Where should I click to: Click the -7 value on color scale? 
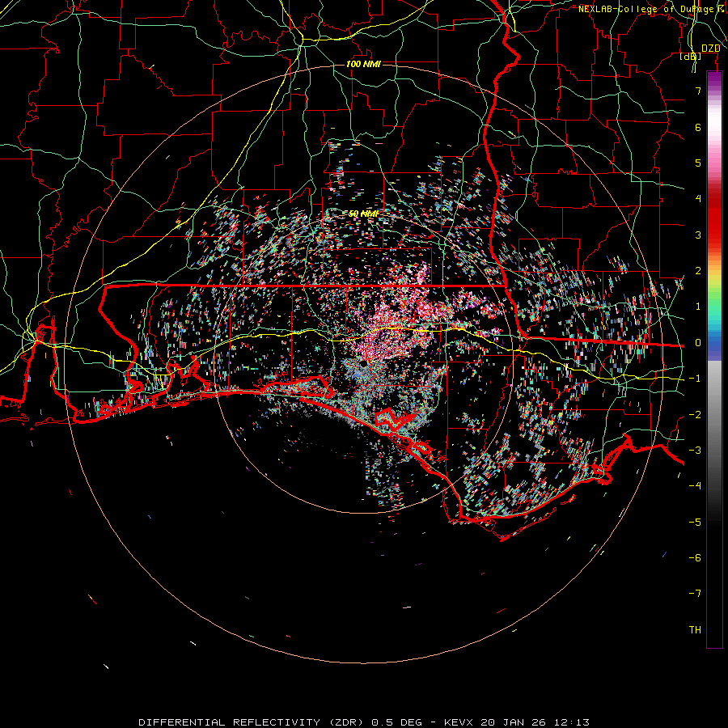(695, 594)
